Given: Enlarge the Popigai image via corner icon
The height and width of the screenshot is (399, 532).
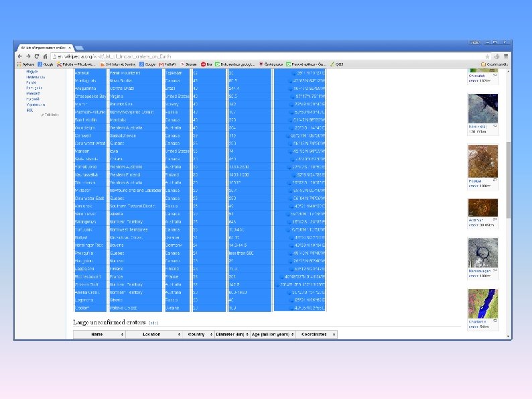Looking at the screenshot, I should (x=495, y=180).
